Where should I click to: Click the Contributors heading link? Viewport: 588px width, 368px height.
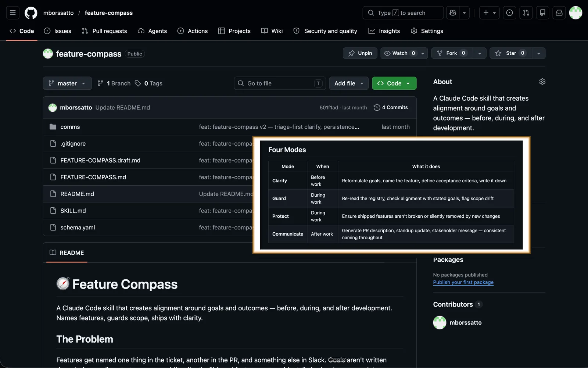[x=458, y=304]
